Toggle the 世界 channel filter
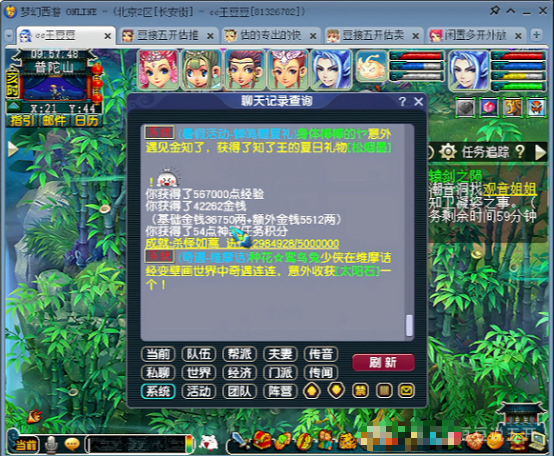 pos(199,372)
